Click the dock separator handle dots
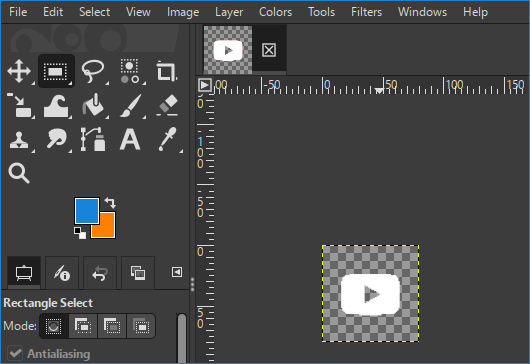This screenshot has height=364, width=530. point(192,285)
